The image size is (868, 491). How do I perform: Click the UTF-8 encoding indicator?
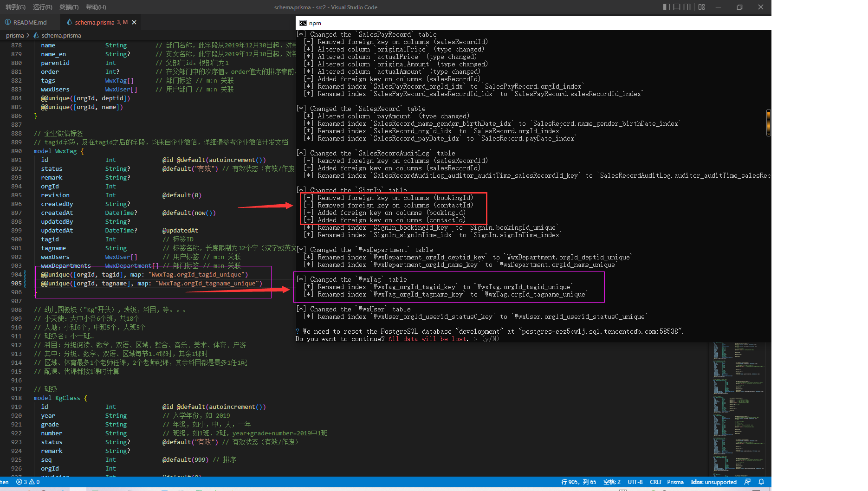click(x=635, y=482)
